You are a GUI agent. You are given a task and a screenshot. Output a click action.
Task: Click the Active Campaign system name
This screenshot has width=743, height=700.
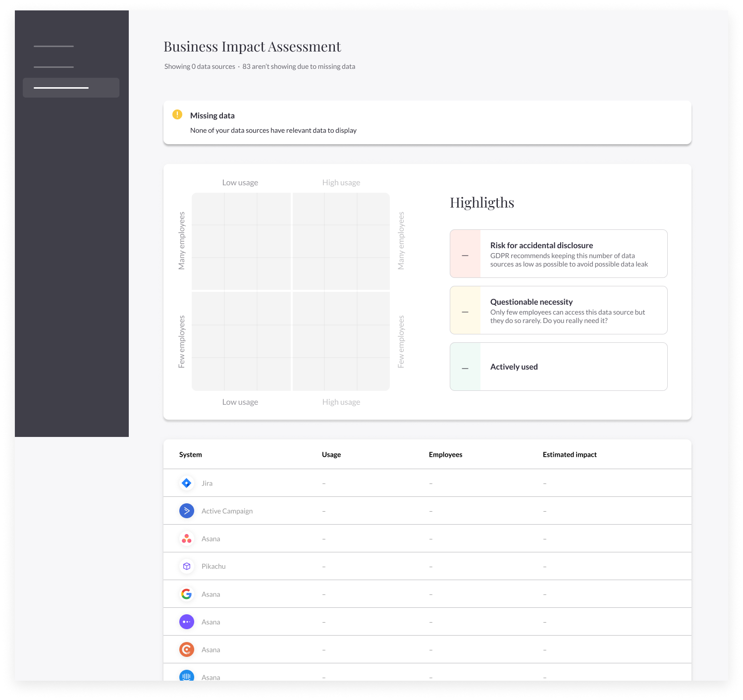click(x=227, y=511)
